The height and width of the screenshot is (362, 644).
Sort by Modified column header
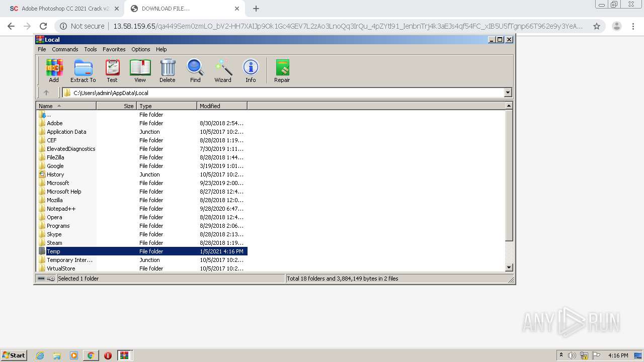[222, 106]
